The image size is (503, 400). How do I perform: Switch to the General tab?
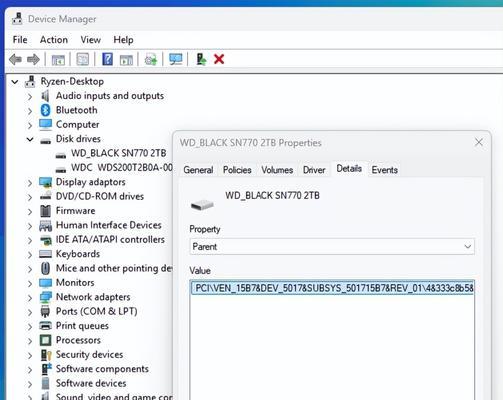(x=198, y=170)
